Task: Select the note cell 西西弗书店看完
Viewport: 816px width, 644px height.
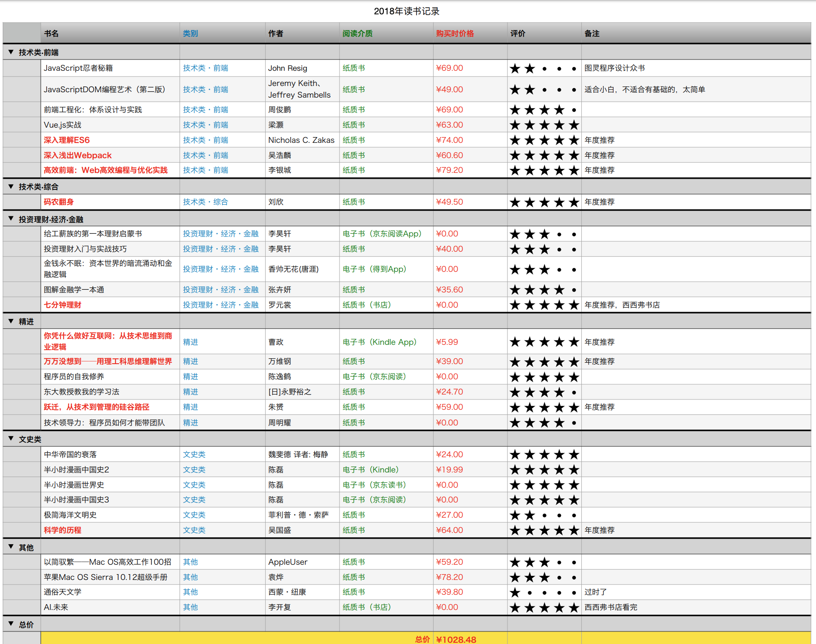Action: 696,607
